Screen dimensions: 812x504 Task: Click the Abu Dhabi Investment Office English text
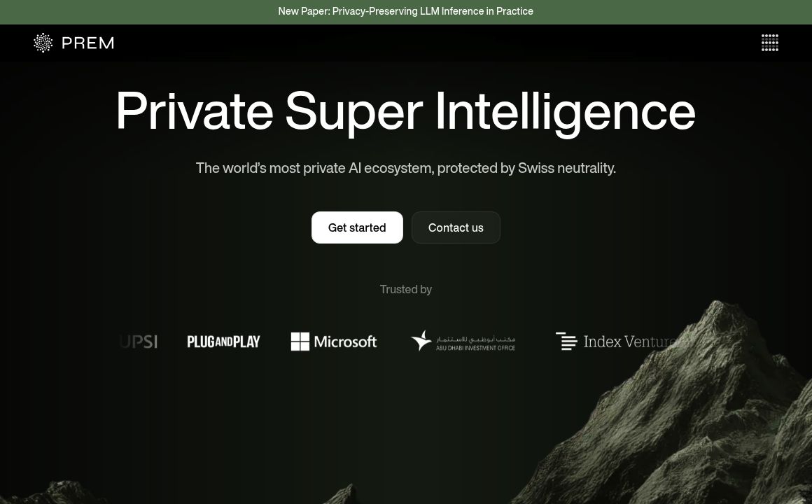click(x=475, y=348)
